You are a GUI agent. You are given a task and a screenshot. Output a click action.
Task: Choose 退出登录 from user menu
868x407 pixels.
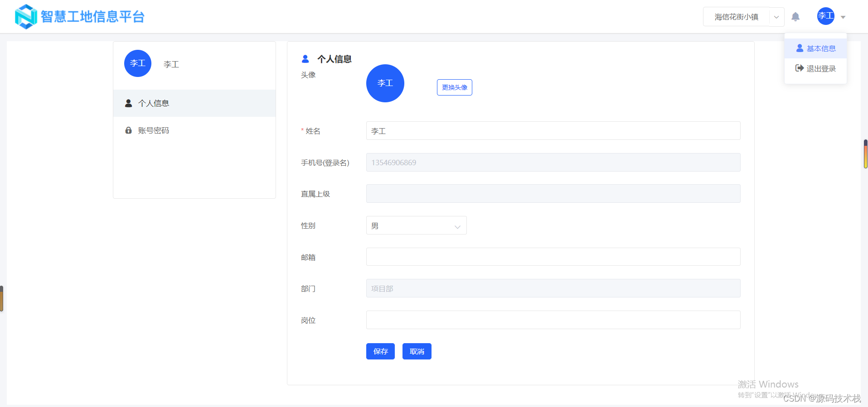815,68
